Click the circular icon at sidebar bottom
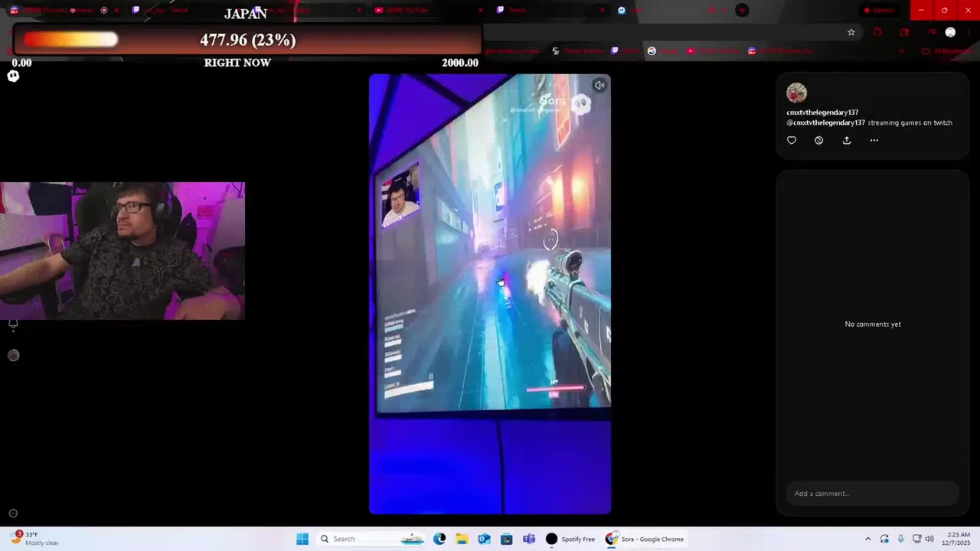The image size is (980, 551). (13, 514)
